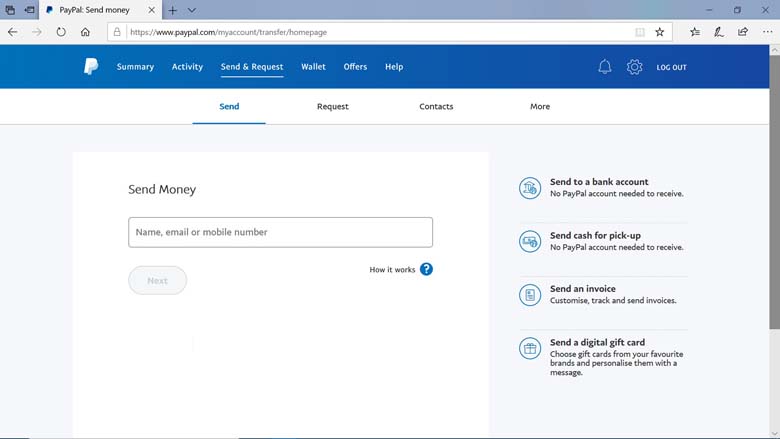Image resolution: width=780 pixels, height=439 pixels.
Task: Open the Wallet menu item
Action: click(x=313, y=67)
